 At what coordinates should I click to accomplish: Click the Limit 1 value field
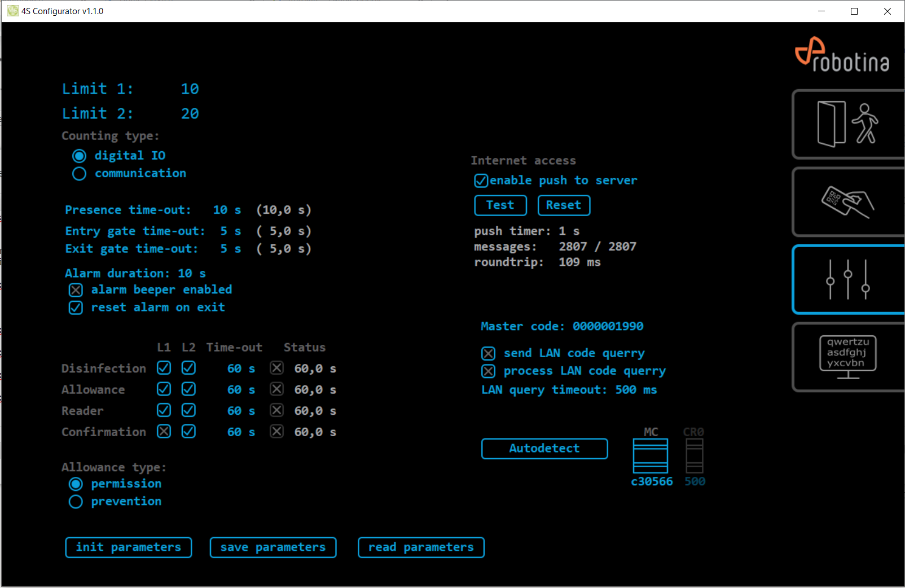click(x=190, y=89)
